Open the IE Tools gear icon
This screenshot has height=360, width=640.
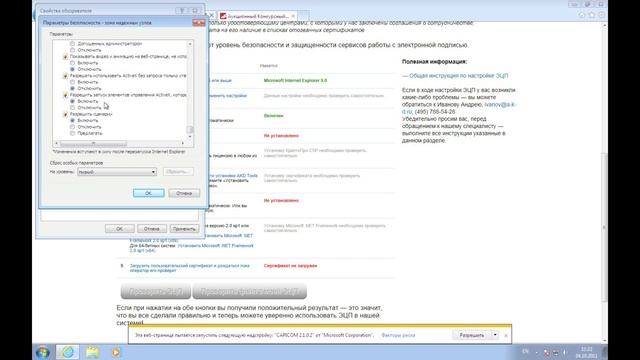601,15
